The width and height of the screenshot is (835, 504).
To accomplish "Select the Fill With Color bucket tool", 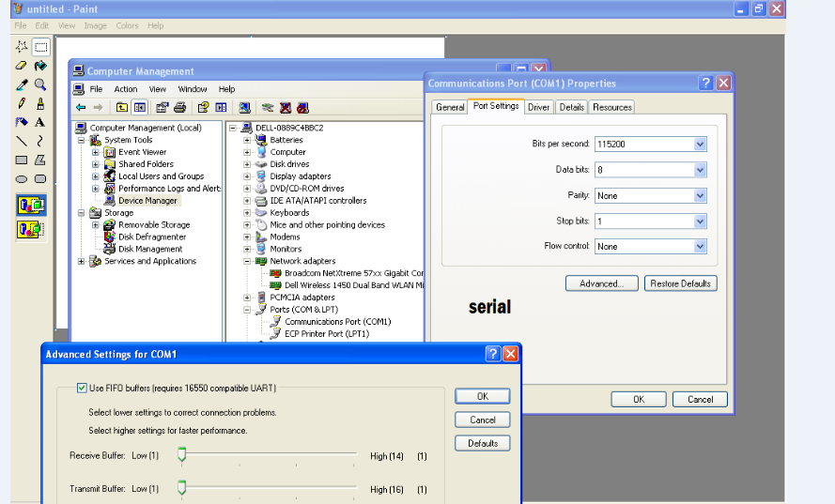I will (40, 66).
